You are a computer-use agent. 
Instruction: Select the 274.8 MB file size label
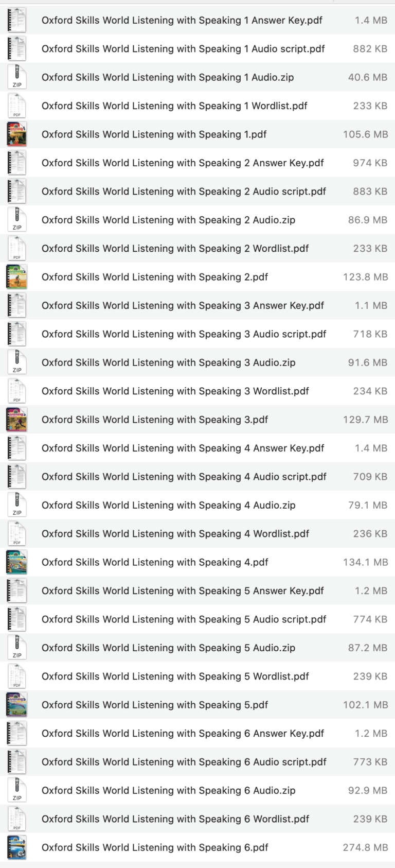367,847
